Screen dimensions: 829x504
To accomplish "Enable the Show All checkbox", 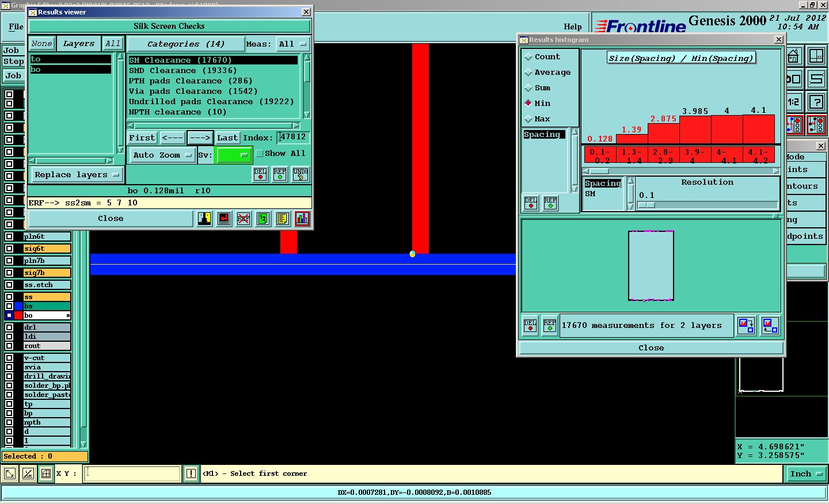I will click(260, 154).
